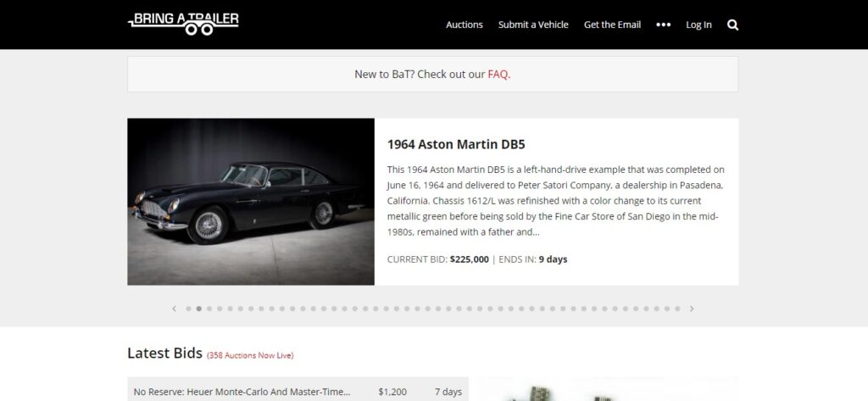Click the Log In link
The width and height of the screenshot is (868, 401).
point(698,25)
